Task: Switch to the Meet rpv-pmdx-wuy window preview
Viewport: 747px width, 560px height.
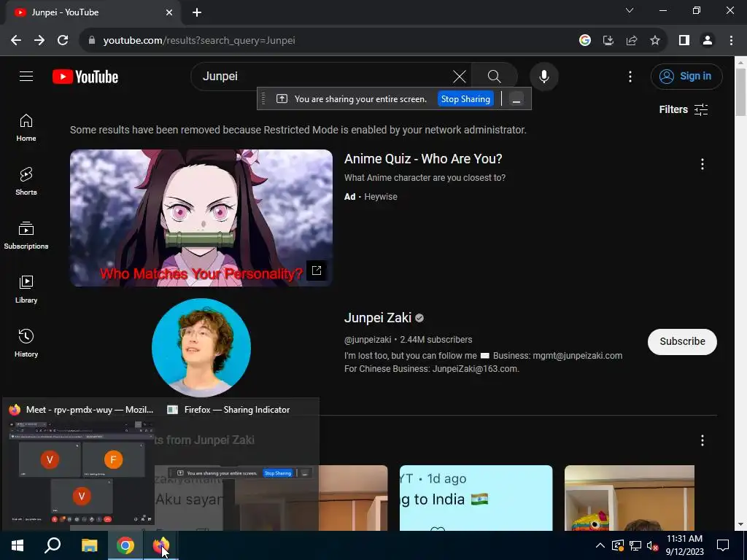Action: tap(82, 473)
